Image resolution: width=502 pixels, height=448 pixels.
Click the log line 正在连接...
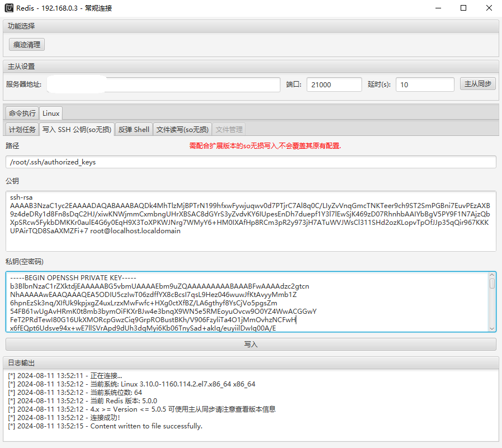(x=65, y=376)
